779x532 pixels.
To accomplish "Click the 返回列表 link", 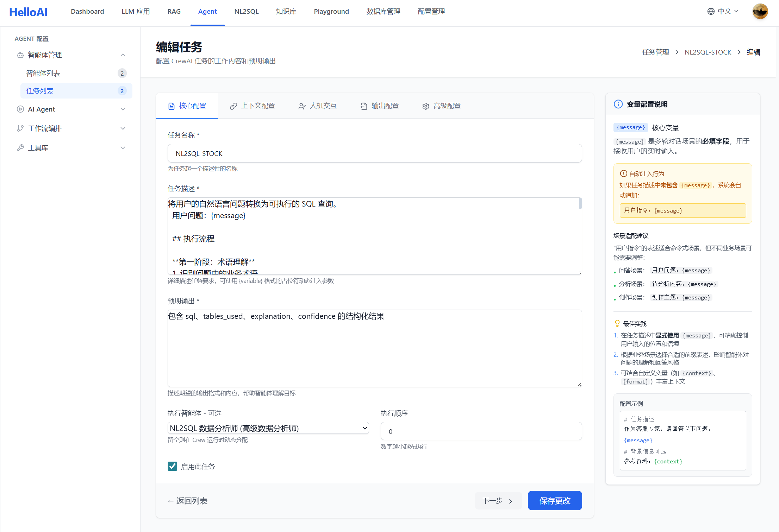I will point(187,501).
